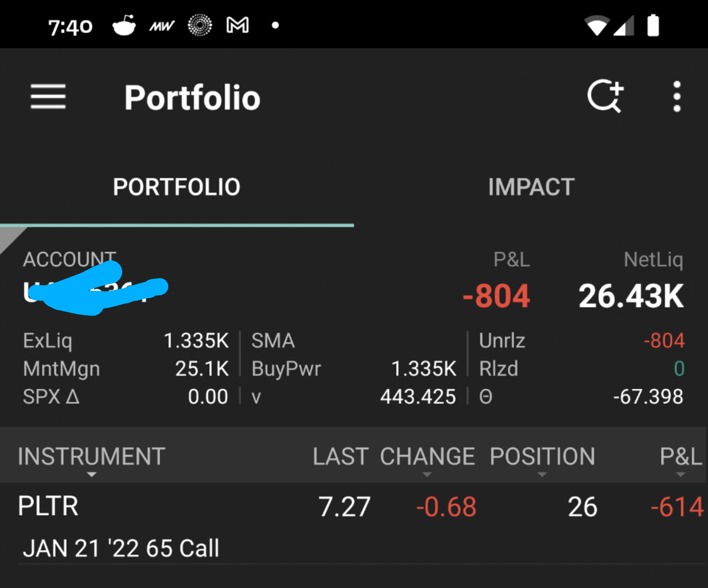708x588 pixels.
Task: Select the PORTFOLIO tab
Action: (x=177, y=187)
